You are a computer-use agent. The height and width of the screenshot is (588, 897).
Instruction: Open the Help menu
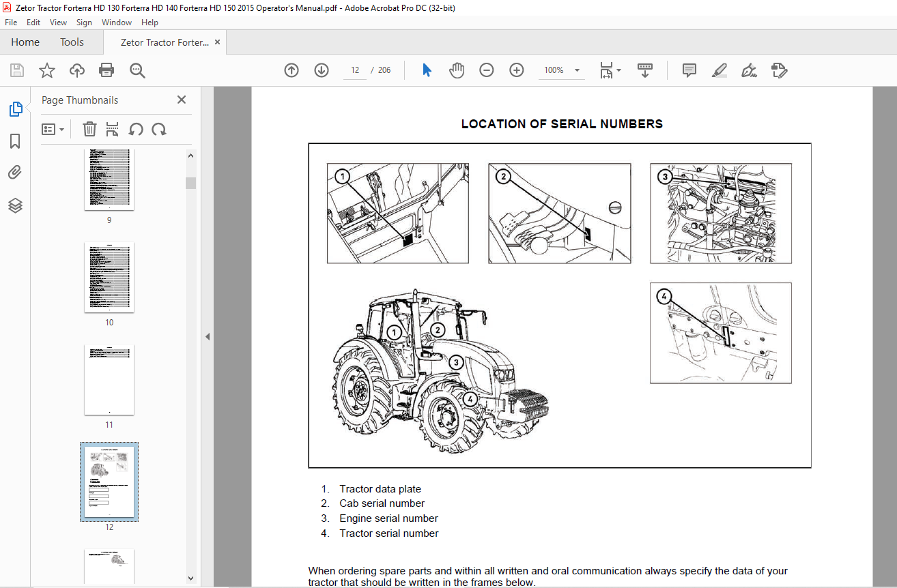click(149, 23)
